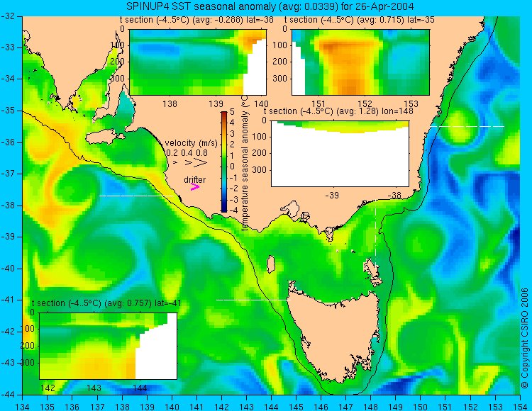Open the lat=-35 temperature section inset
The height and width of the screenshot is (411, 532).
[x=360, y=62]
